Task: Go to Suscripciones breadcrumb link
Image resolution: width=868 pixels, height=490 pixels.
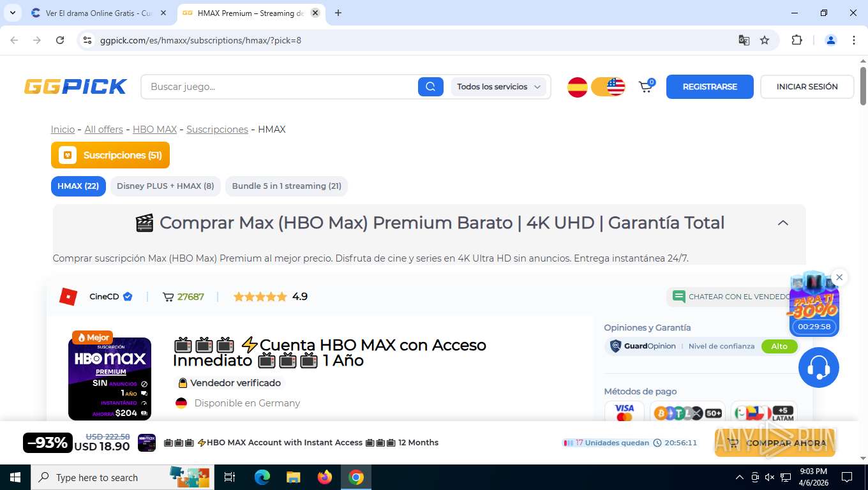Action: pos(217,130)
